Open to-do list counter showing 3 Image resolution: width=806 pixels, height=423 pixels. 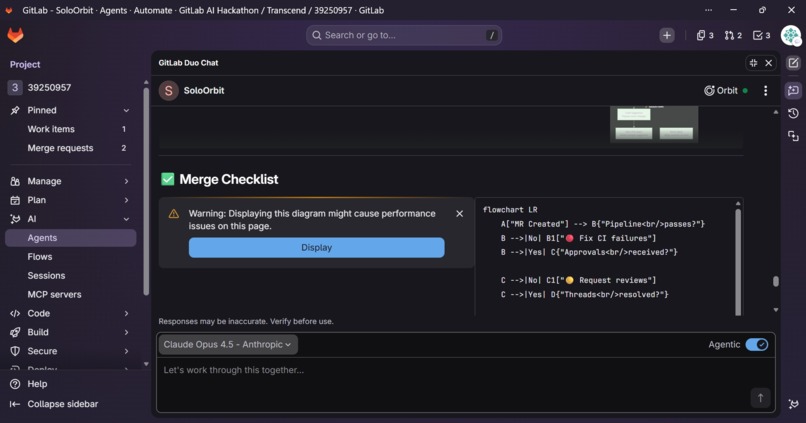[761, 35]
